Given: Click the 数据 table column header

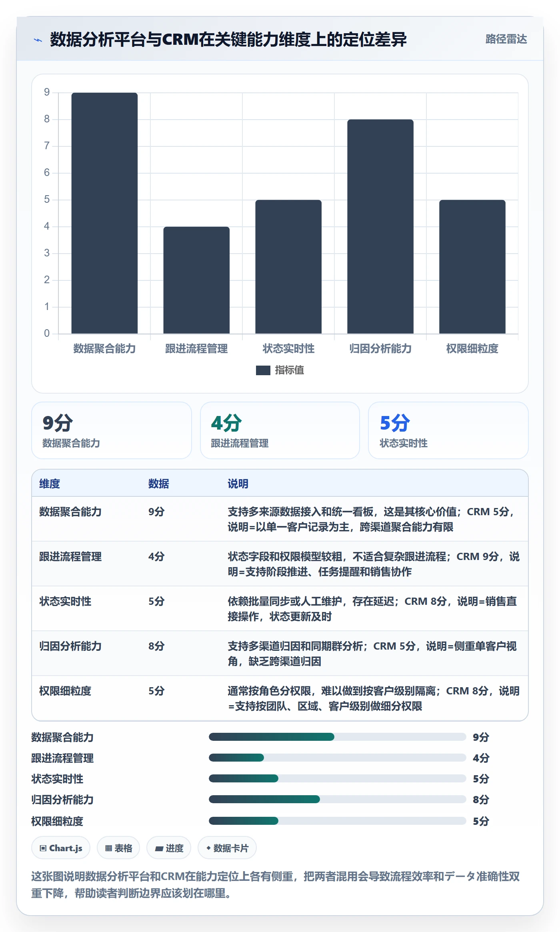Looking at the screenshot, I should coord(159,484).
